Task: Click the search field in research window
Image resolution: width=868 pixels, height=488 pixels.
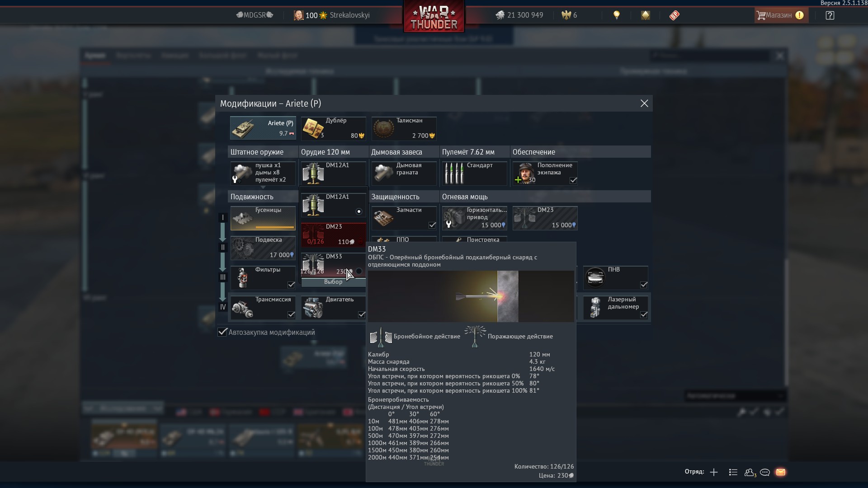Action: [x=710, y=56]
